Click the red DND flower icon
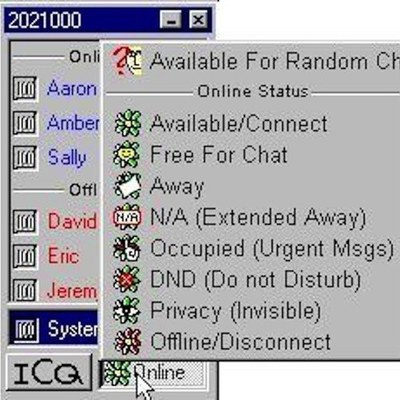Viewport: 400px width, 400px height. coord(127,279)
